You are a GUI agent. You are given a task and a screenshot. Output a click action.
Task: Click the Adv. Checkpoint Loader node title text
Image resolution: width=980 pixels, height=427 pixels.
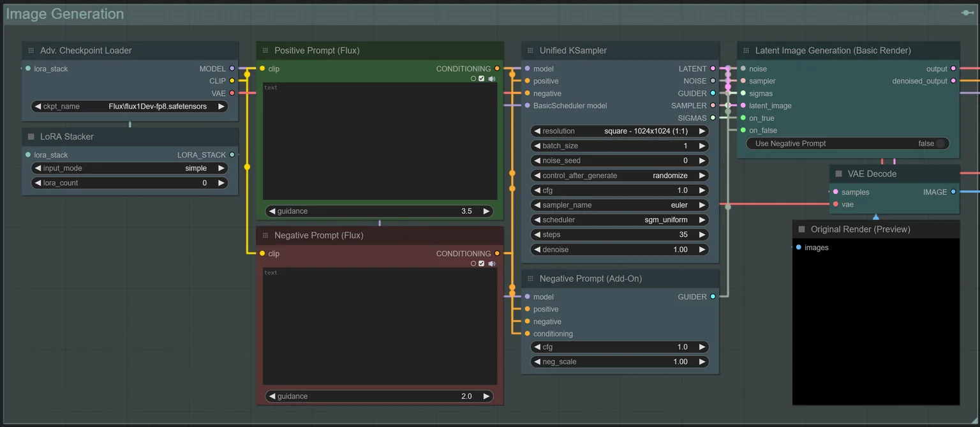coord(86,50)
